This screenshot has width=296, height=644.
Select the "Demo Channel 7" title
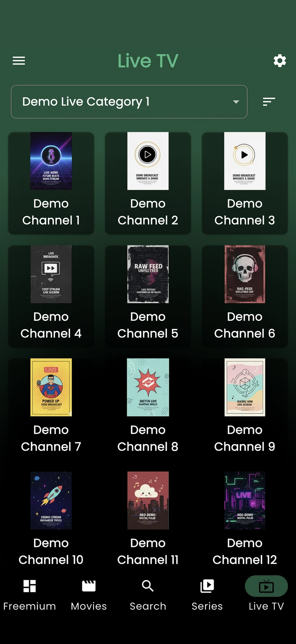(x=51, y=438)
